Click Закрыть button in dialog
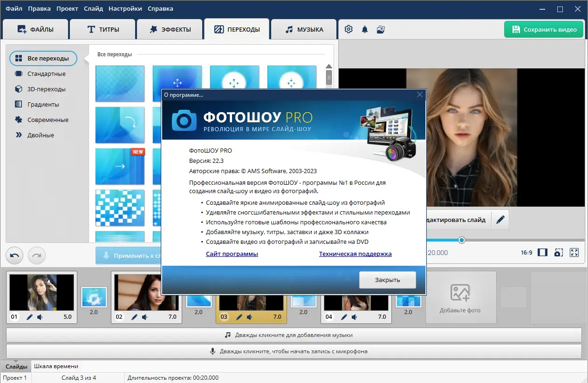Screen dimensions: 588x383 click(387, 280)
